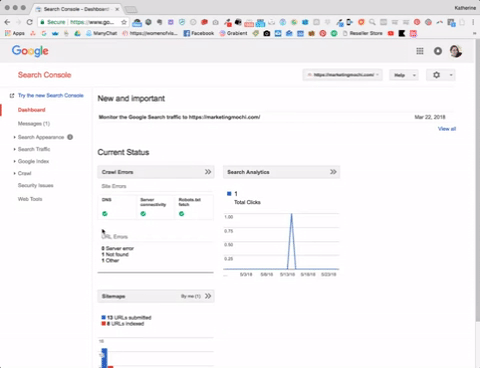
Task: Click the page vertical scrollbar
Action: tap(477, 180)
